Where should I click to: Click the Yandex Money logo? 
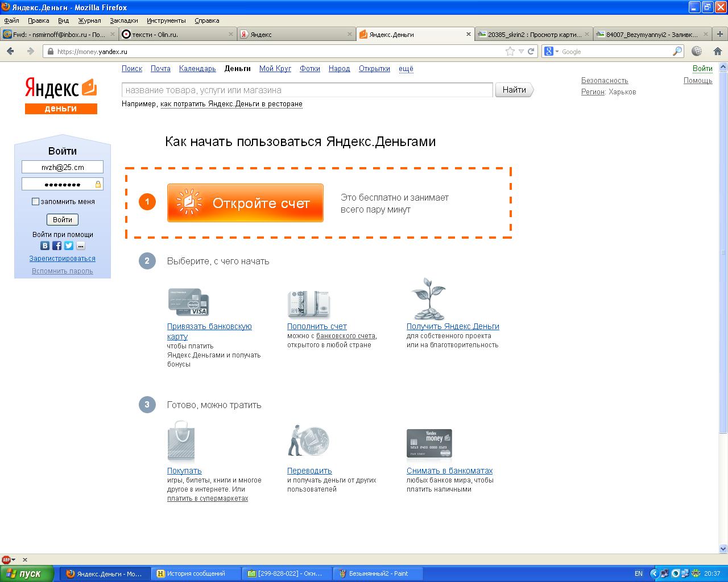61,97
